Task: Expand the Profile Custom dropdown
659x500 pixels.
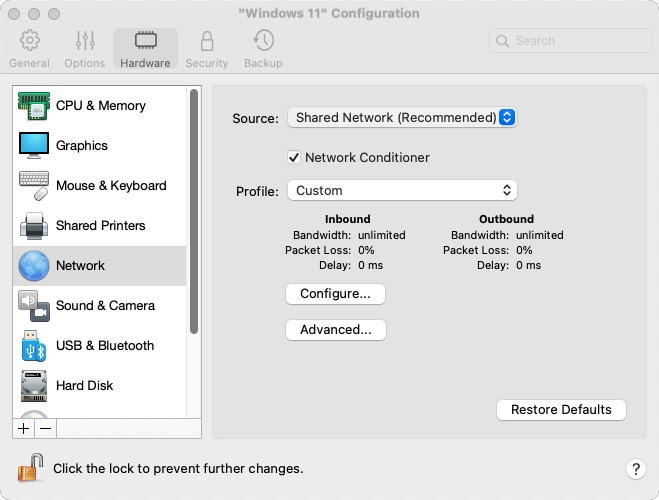Action: pos(401,190)
